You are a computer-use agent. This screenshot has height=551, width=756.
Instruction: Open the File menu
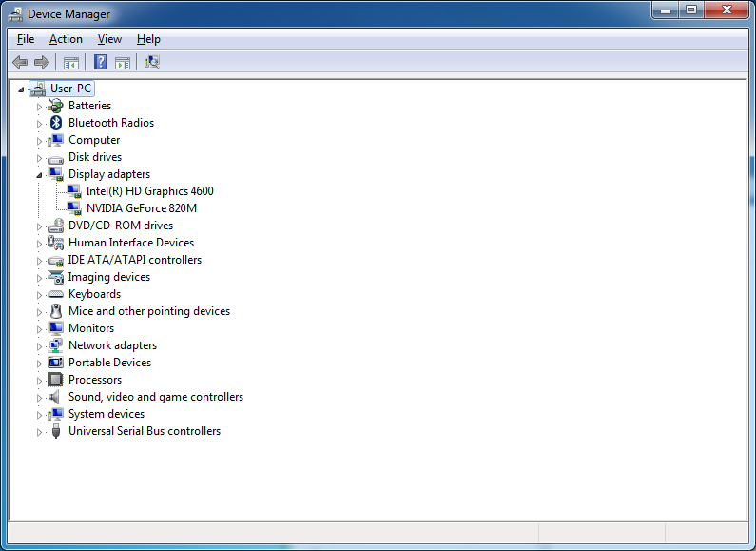tap(26, 39)
